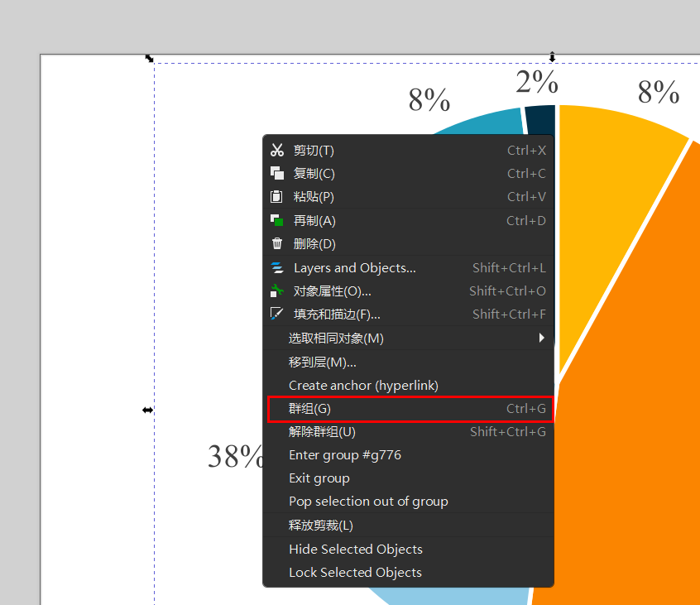Choose Pop selection out of group
700x605 pixels.
point(368,502)
